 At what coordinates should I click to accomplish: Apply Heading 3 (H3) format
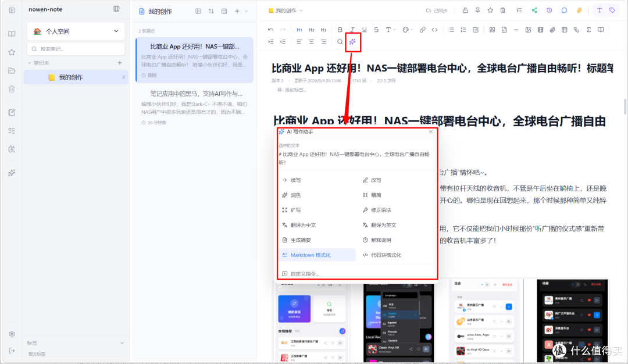323,30
